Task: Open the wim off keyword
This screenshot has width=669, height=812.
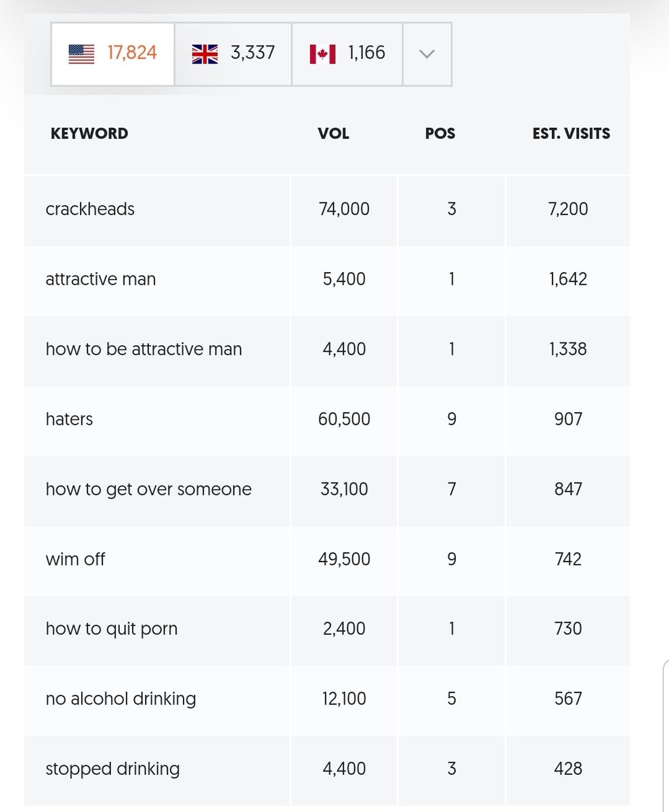Action: pyautogui.click(x=75, y=559)
